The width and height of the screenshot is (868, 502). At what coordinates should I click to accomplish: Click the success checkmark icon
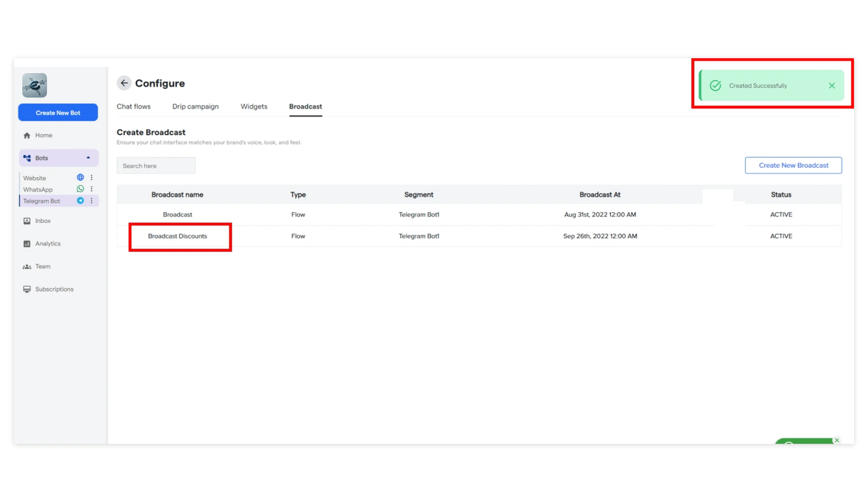pyautogui.click(x=715, y=86)
